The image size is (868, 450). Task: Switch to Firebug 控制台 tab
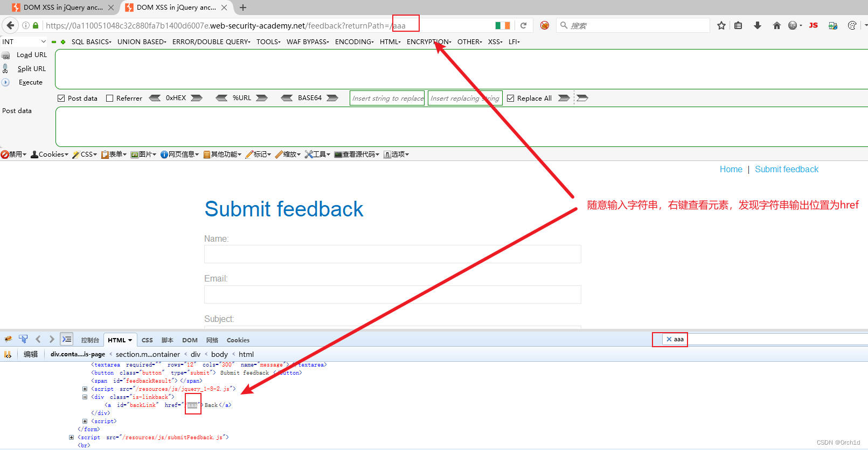90,340
